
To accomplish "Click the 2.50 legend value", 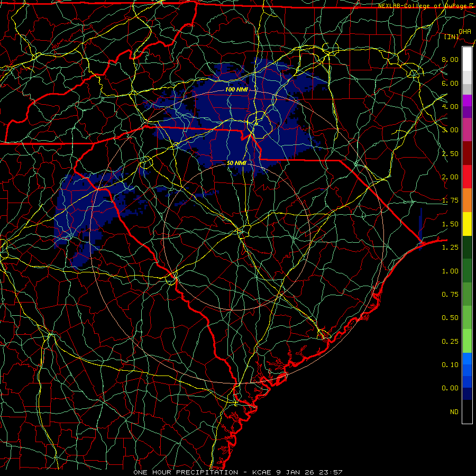I will (450, 153).
